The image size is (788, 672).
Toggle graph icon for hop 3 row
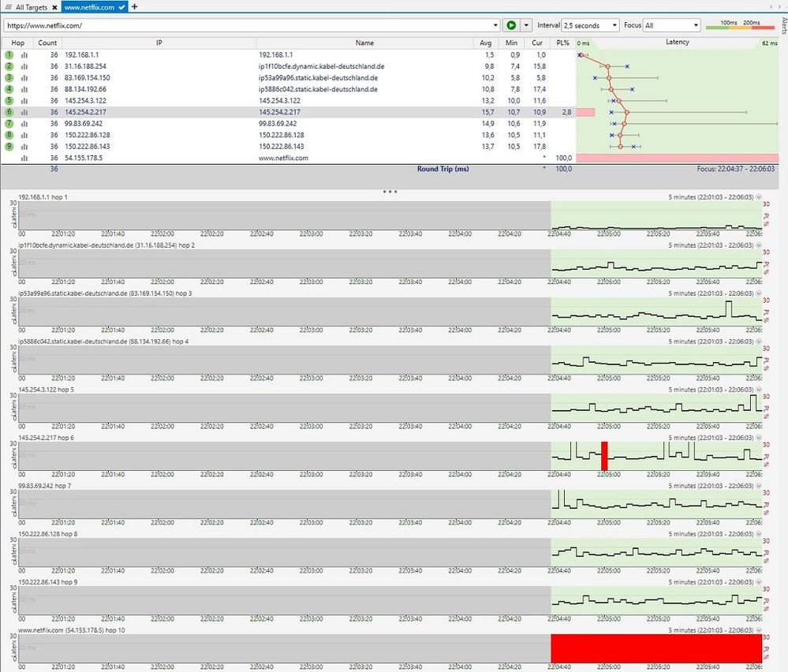point(24,78)
